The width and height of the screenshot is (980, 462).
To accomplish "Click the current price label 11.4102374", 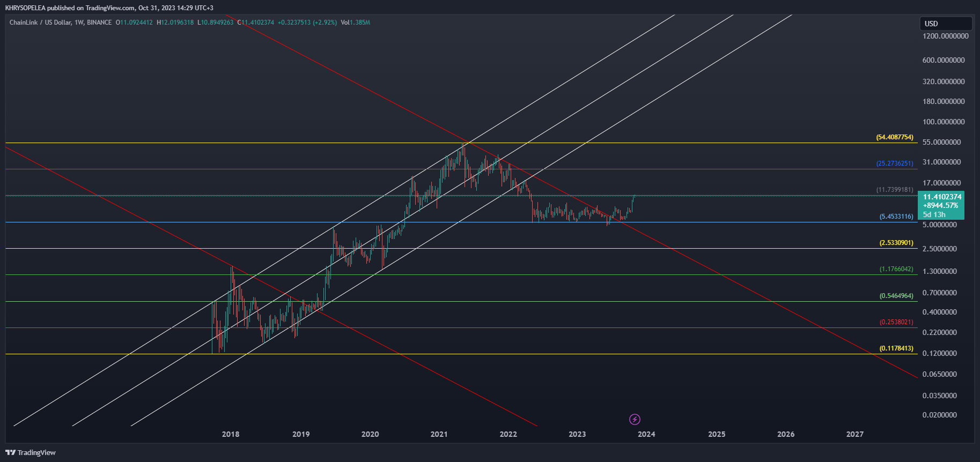I will (x=942, y=197).
